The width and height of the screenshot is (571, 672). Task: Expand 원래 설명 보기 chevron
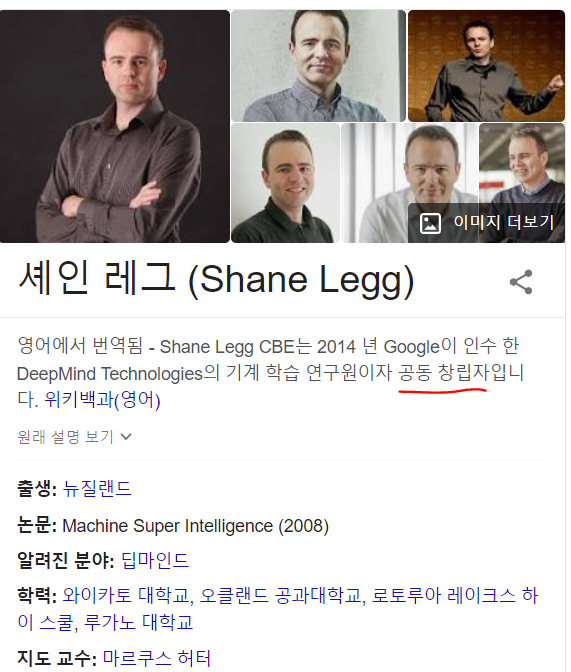[126, 437]
